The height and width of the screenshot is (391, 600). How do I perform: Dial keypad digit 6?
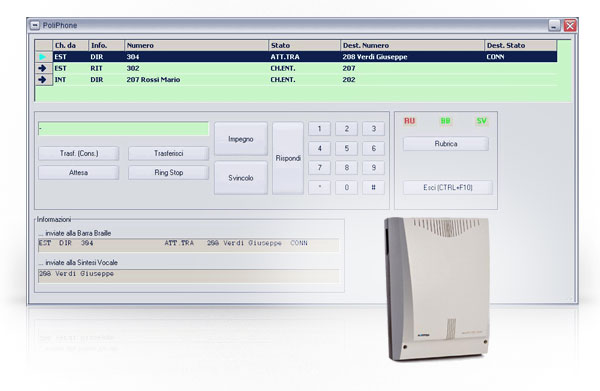pyautogui.click(x=374, y=148)
